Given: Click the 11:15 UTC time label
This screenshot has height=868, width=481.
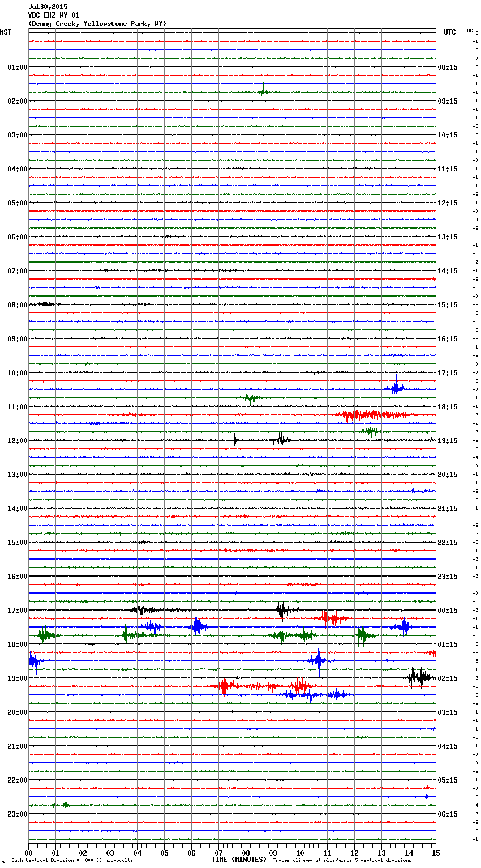Looking at the screenshot, I should 448,169.
